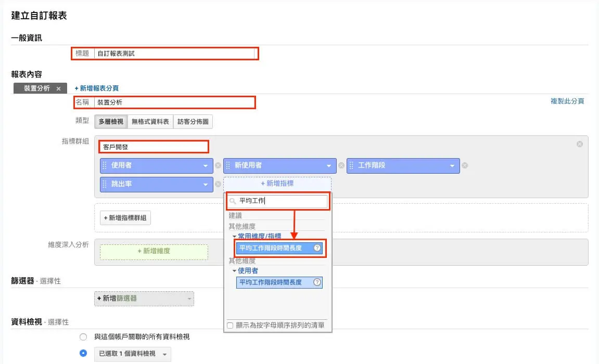Remove the 跳出率 metric

click(218, 184)
